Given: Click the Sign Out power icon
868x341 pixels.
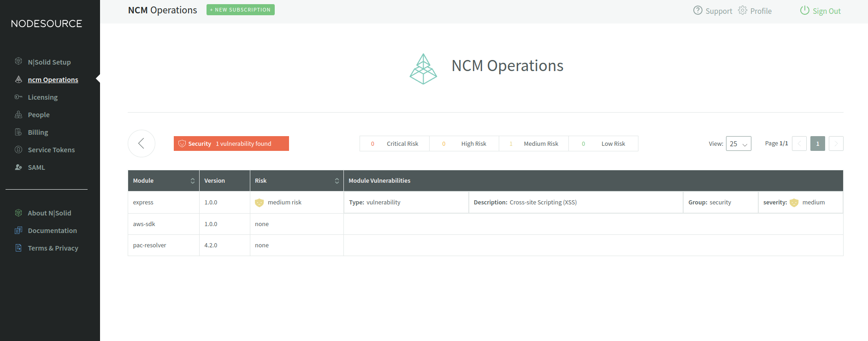Looking at the screenshot, I should [x=805, y=10].
